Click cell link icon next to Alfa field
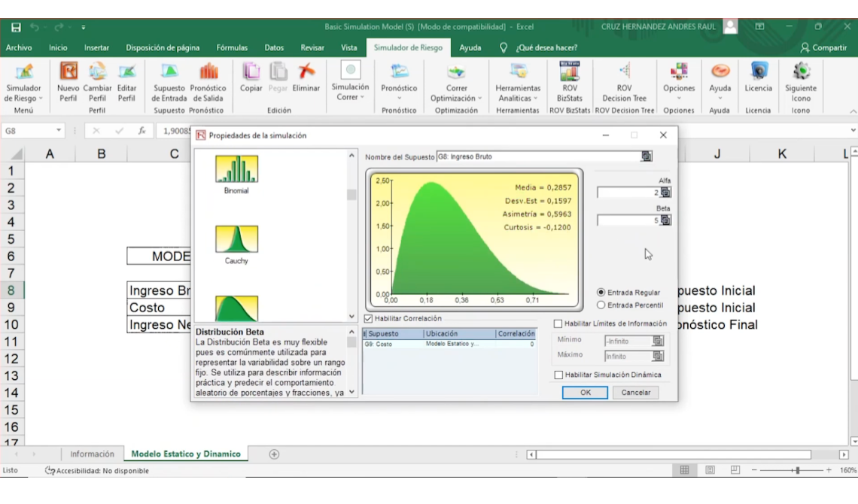Screen dimensions: 858x504 click(665, 193)
